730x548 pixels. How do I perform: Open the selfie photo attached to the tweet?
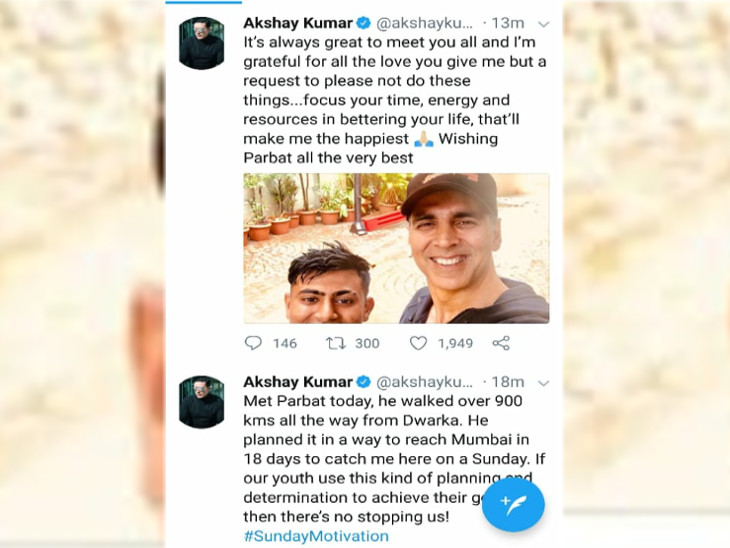(x=396, y=248)
